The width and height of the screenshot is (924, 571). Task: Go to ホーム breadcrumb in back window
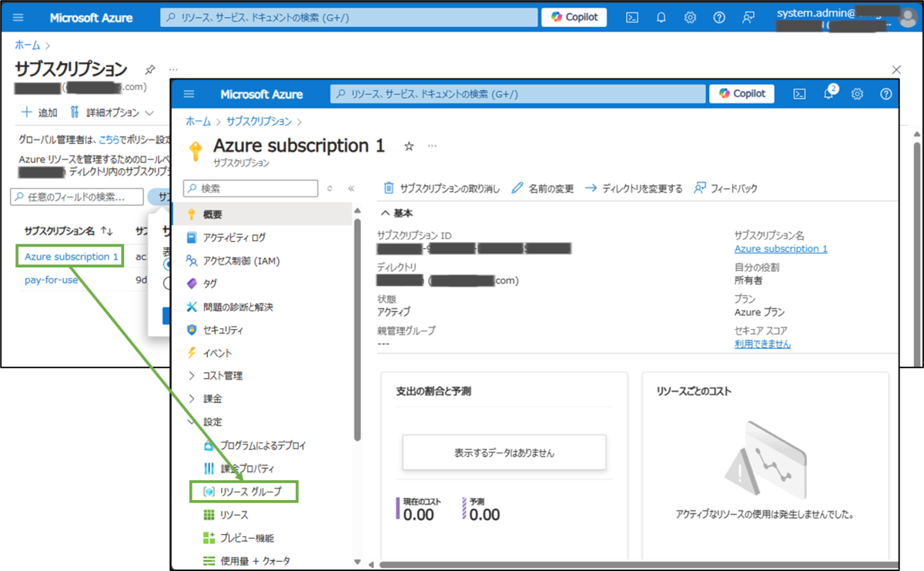[x=28, y=46]
